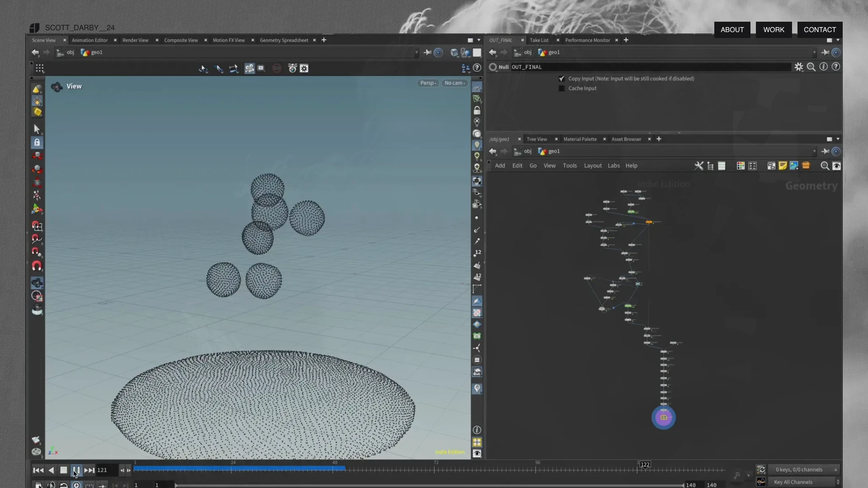Click the SCOTT_DARBY__24 site title
The height and width of the screenshot is (488, 868).
(80, 28)
